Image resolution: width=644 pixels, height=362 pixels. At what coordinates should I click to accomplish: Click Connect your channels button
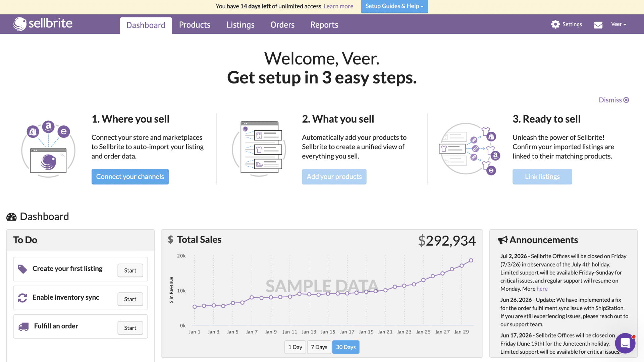130,177
